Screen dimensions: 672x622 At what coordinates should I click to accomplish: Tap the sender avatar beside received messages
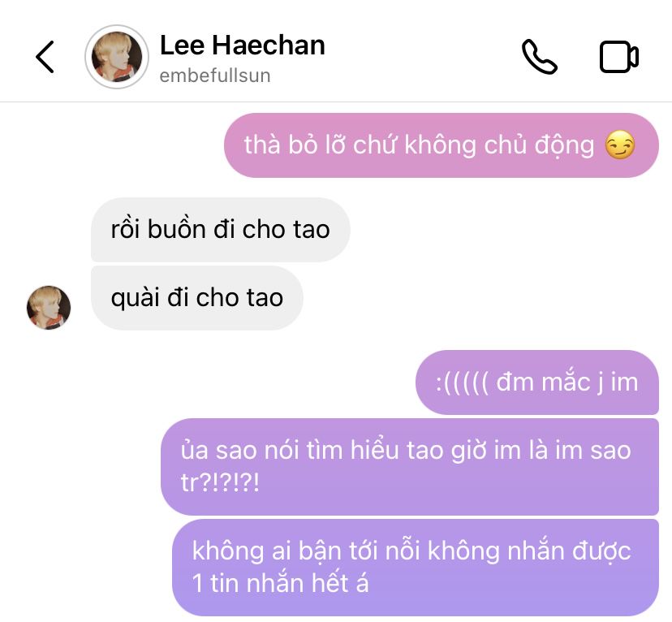pos(49,308)
